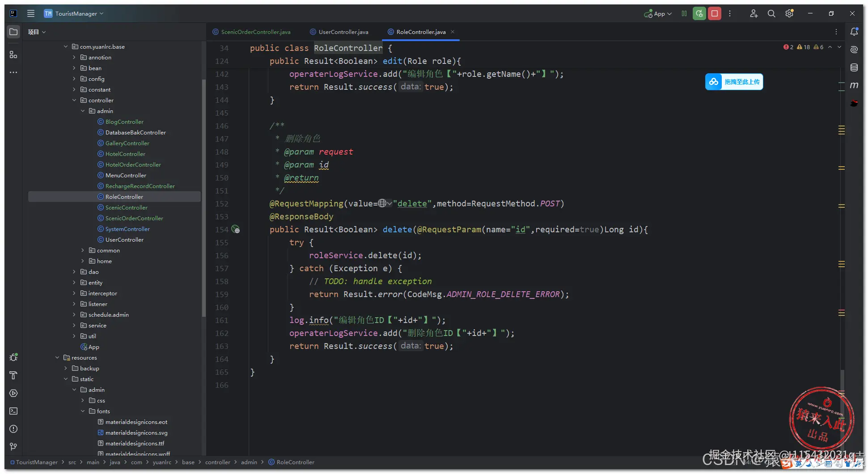Stop the running App with the red button
The width and height of the screenshot is (868, 474).
[715, 13]
